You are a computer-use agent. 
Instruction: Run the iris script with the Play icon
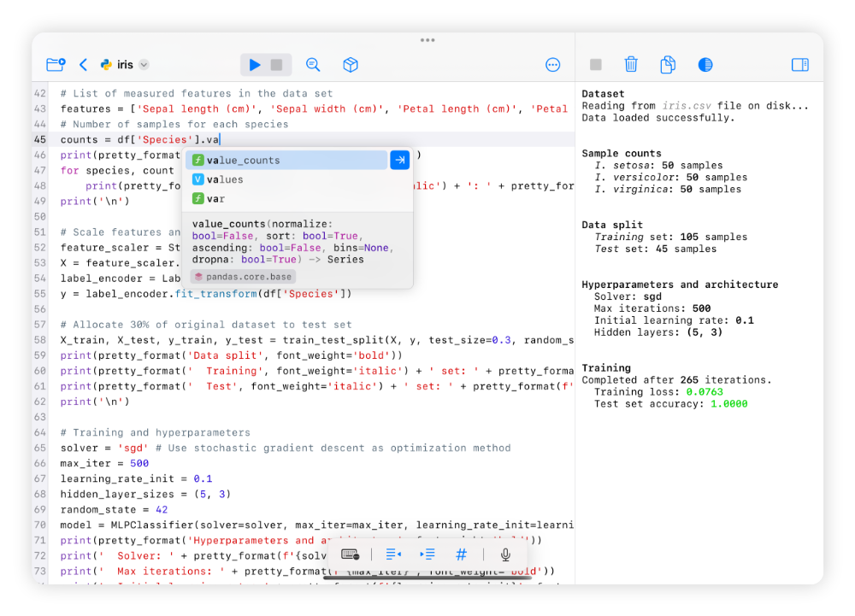pyautogui.click(x=254, y=64)
